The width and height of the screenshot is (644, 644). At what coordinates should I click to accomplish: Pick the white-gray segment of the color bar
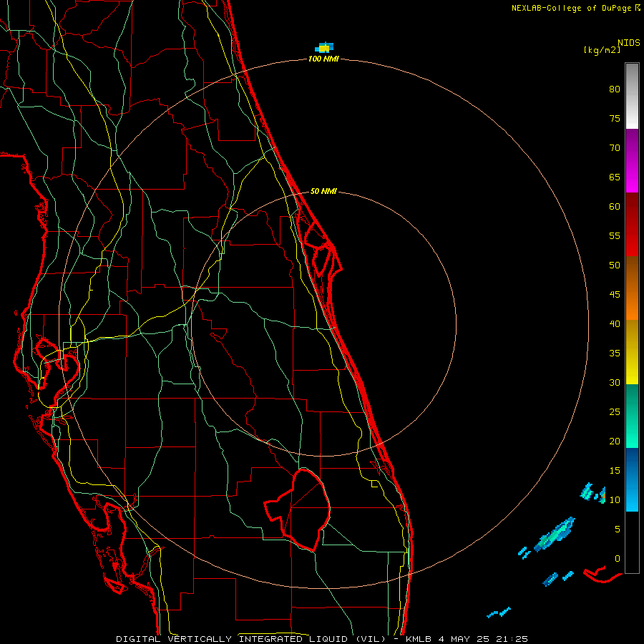click(632, 96)
